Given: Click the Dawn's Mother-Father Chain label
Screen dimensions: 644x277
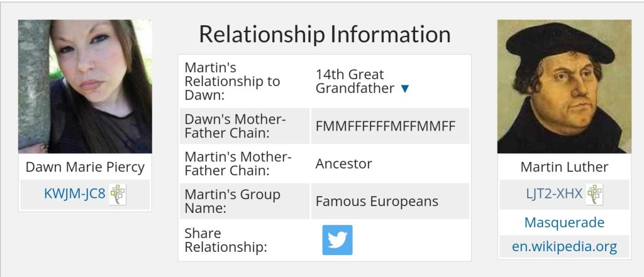Looking at the screenshot, I should 235,126.
